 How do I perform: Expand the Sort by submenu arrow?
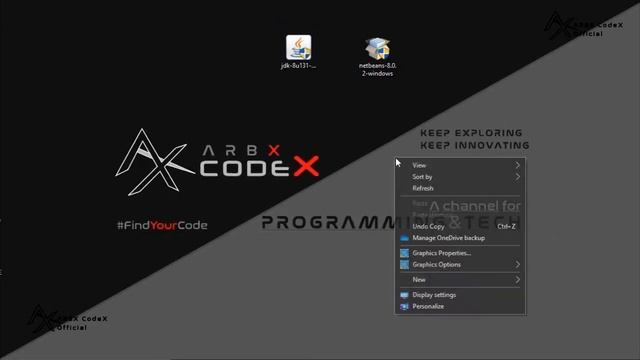(517, 177)
